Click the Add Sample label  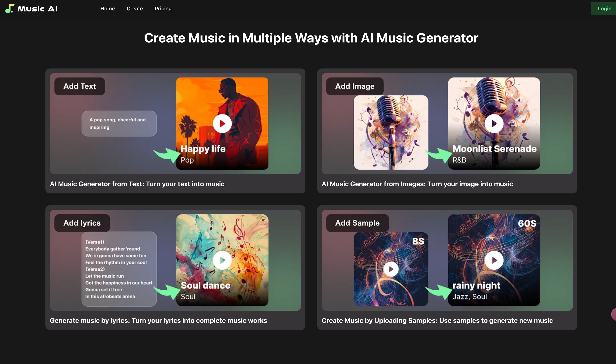tap(357, 223)
